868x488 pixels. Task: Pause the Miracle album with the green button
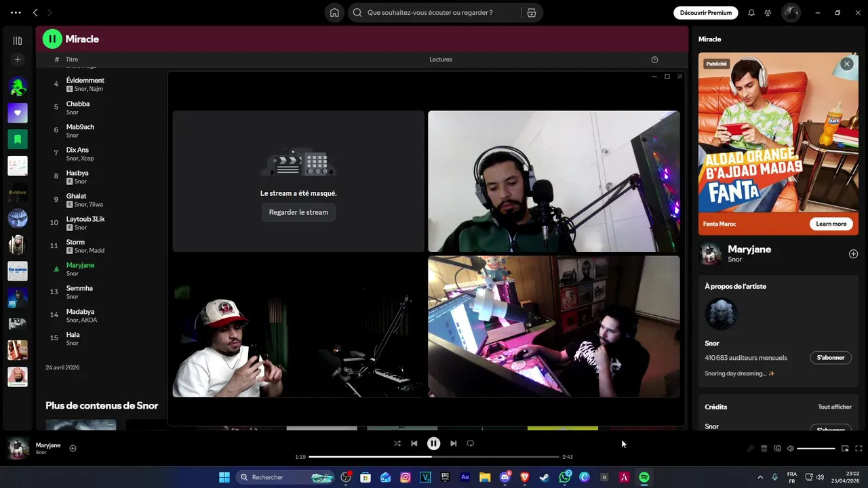52,39
